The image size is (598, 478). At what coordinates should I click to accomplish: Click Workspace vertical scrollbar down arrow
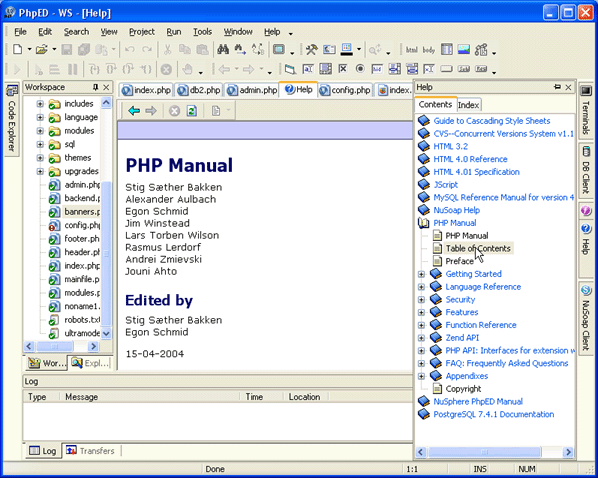(106, 333)
